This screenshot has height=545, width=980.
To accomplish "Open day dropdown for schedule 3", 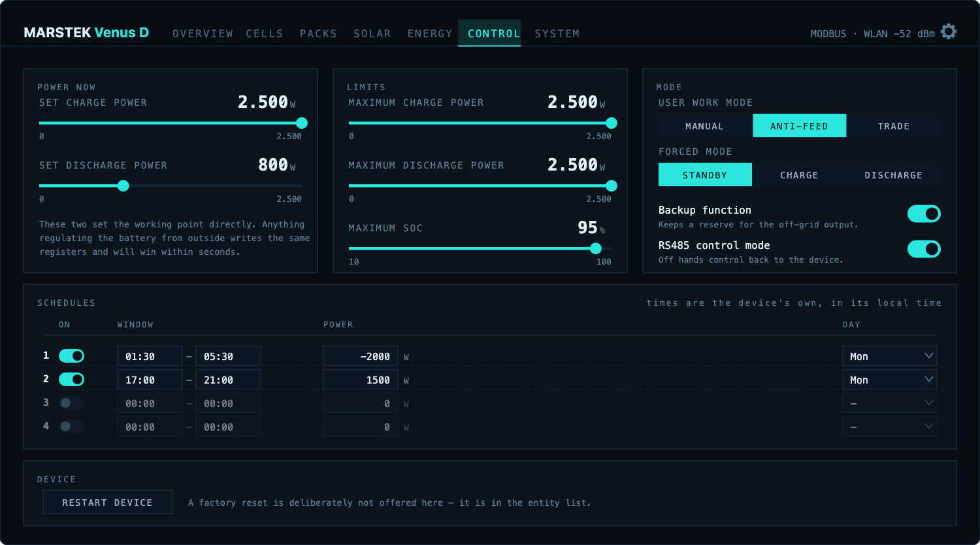I will point(890,403).
